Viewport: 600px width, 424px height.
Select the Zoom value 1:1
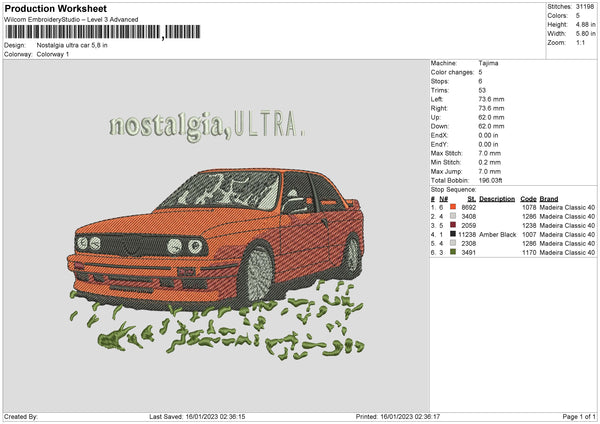(x=580, y=42)
